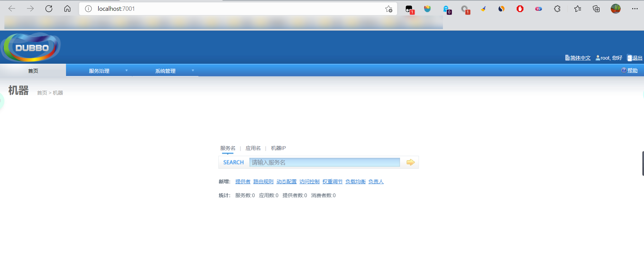Expand the 服务治理 dropdown menu
The image size is (644, 274).
click(99, 71)
